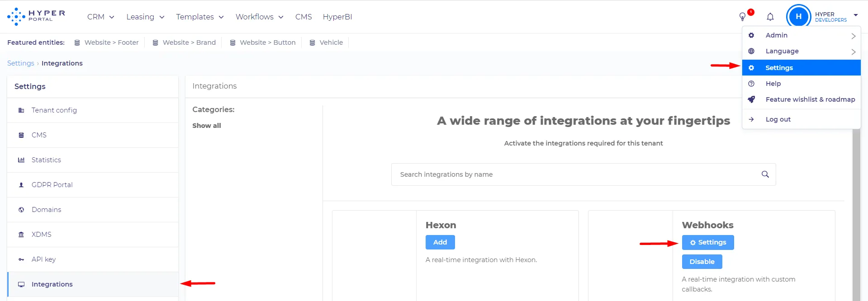Image resolution: width=868 pixels, height=301 pixels.
Task: Click the API key icon
Action: [21, 259]
